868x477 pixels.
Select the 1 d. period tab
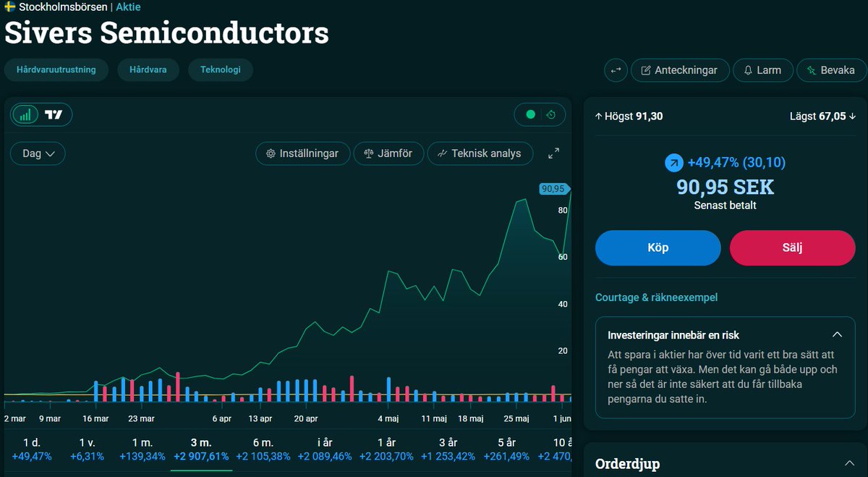(32, 449)
